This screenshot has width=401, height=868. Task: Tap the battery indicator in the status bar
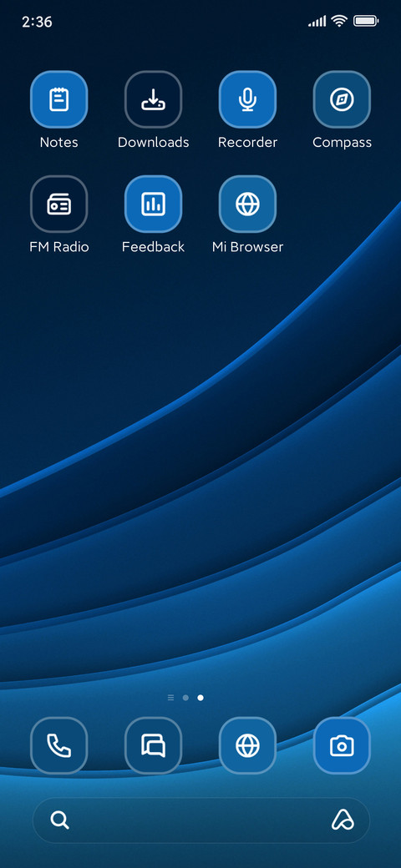pos(366,22)
